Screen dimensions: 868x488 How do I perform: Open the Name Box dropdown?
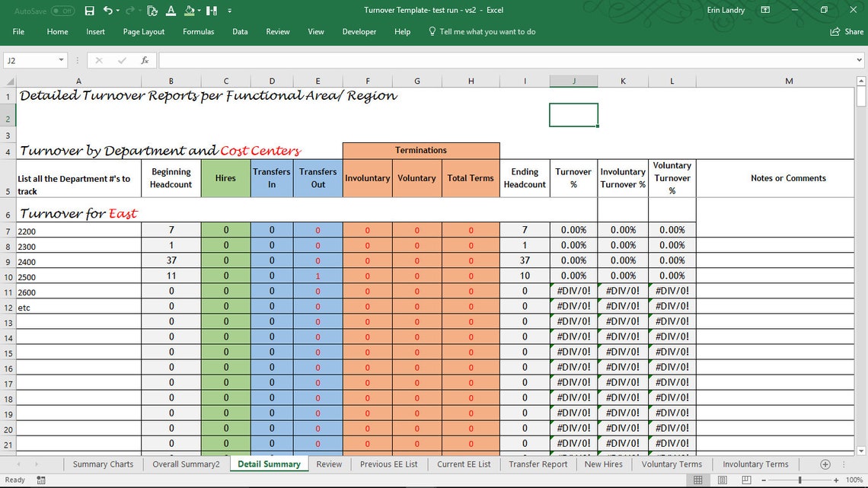click(62, 59)
